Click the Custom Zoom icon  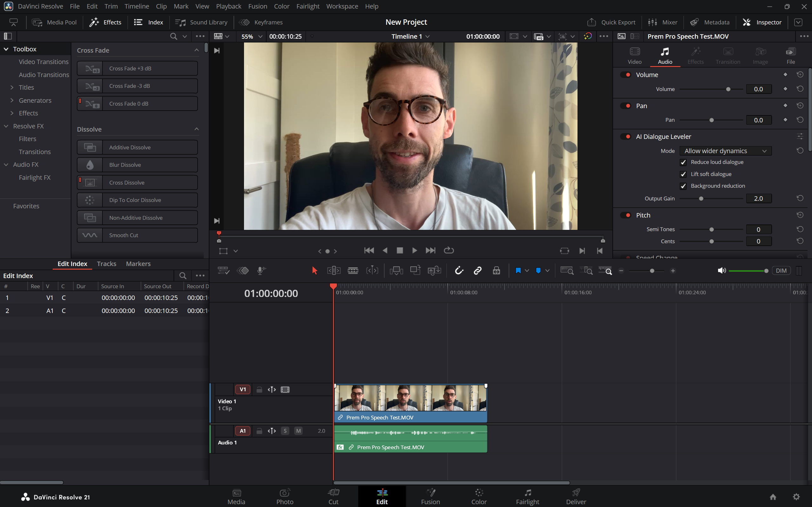(x=605, y=270)
